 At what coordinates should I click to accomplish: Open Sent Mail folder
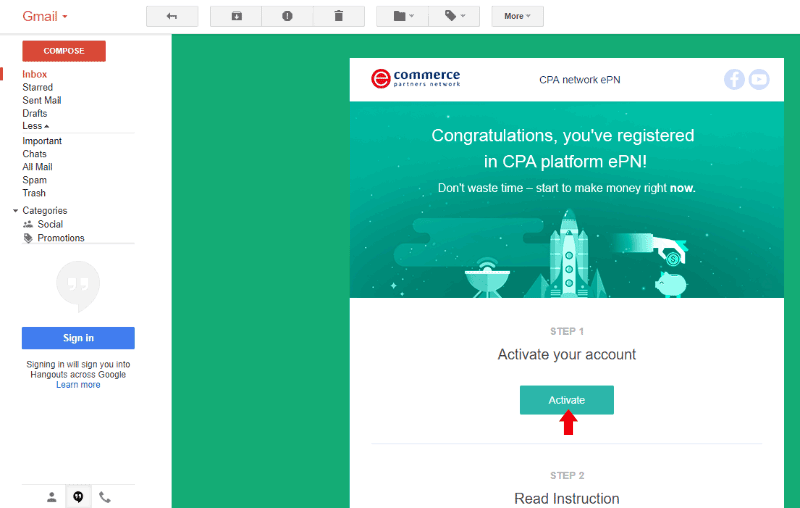(x=41, y=100)
